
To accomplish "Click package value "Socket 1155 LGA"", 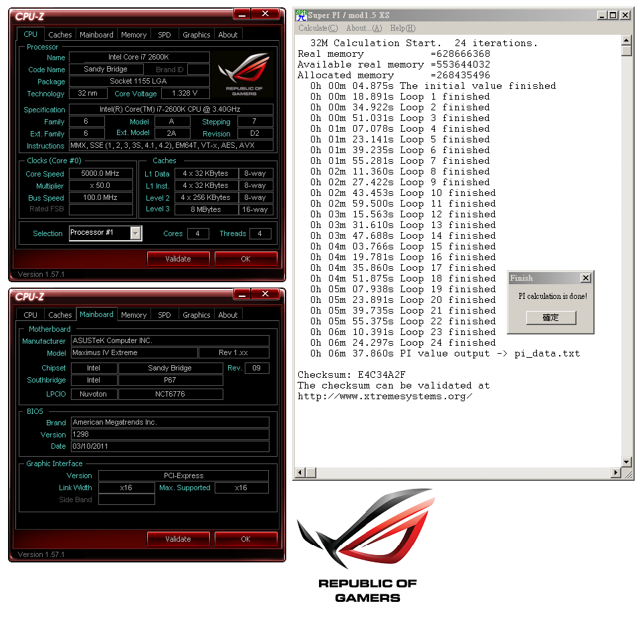I will point(139,81).
